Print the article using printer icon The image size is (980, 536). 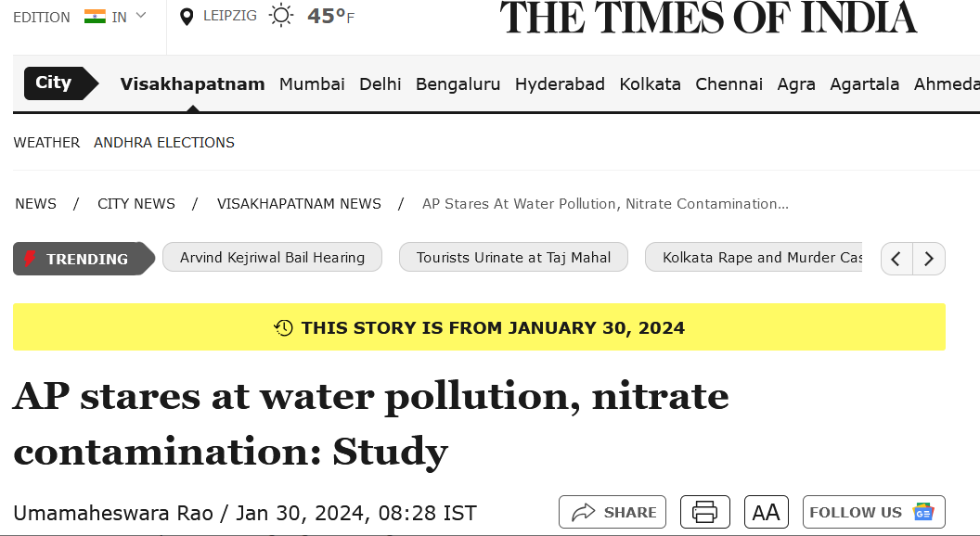(705, 512)
